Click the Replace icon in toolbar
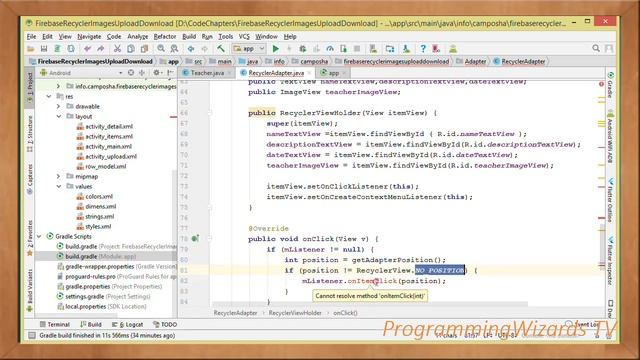 174,49
